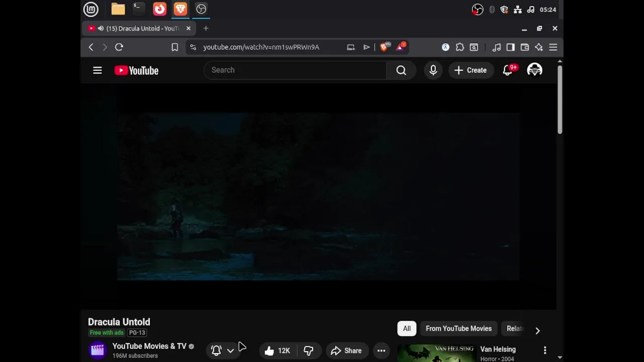
Task: Open Leo AI sparkle icon
Action: point(539,47)
